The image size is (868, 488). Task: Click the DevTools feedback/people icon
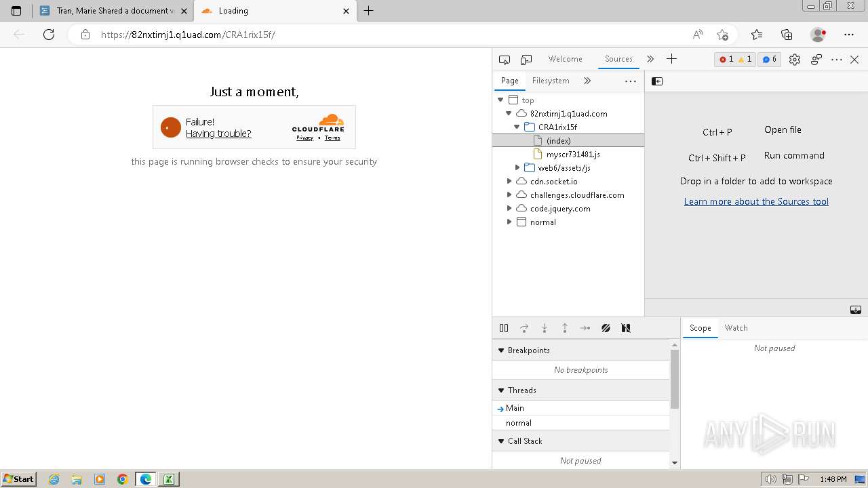[x=816, y=60]
